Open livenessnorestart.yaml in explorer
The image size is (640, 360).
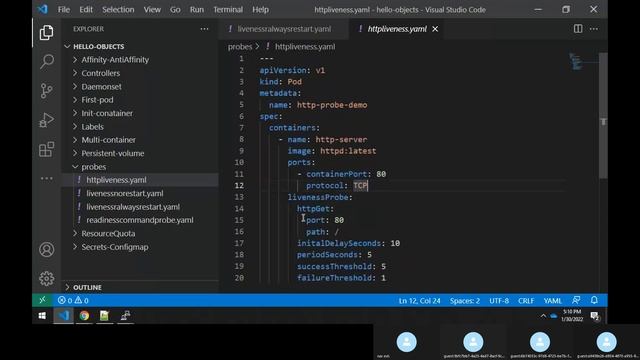pos(141,193)
